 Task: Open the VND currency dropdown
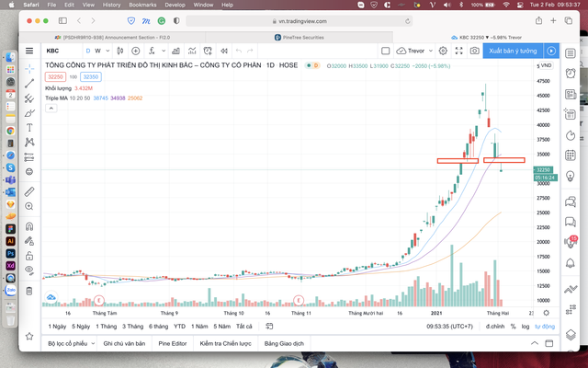click(546, 65)
